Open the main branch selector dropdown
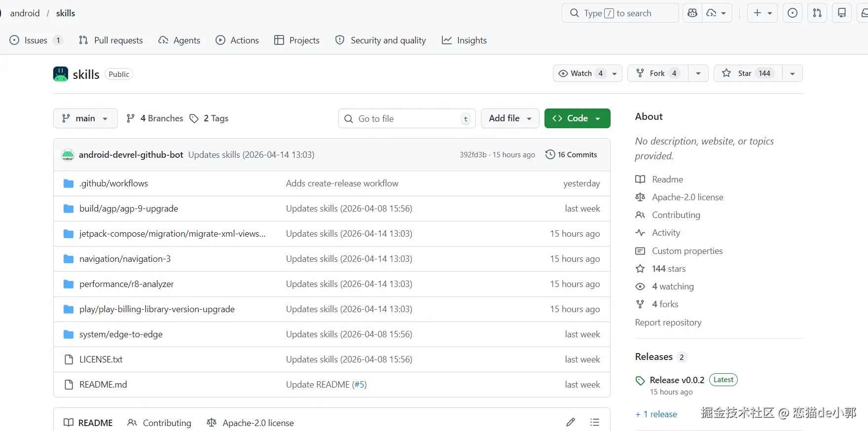The height and width of the screenshot is (431, 868). click(x=85, y=118)
